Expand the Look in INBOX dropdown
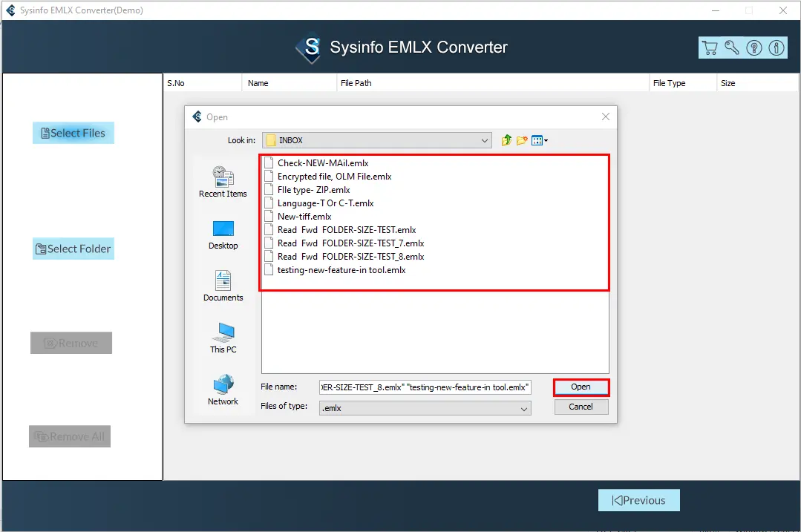Screen dimensions: 801x532 tap(484, 140)
